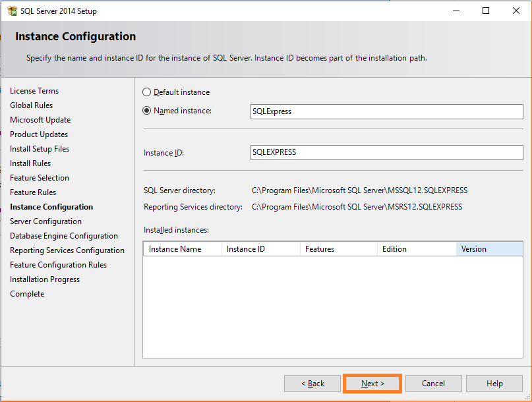
Task: Select Install Rules step in sidebar
Action: 30,163
